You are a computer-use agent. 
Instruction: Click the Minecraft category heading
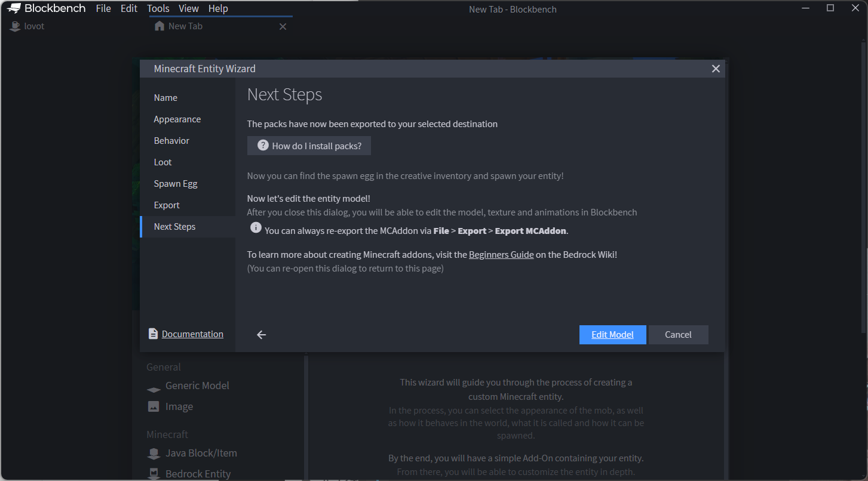pyautogui.click(x=167, y=434)
